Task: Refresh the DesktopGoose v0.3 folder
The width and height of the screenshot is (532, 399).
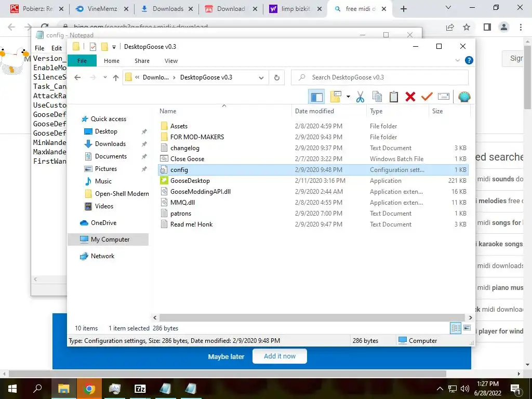Action: (x=277, y=78)
